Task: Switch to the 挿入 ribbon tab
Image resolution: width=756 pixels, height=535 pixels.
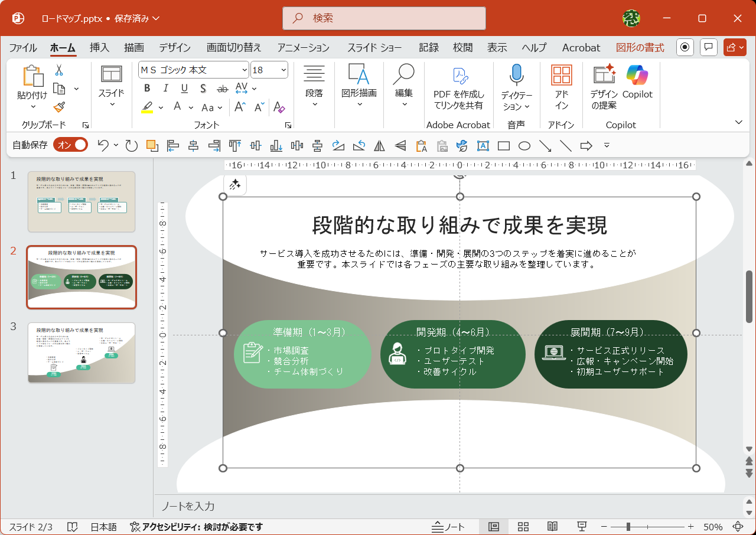Action: (99, 47)
